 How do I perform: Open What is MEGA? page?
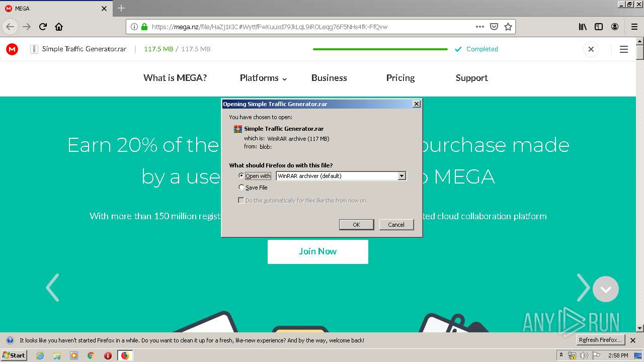tap(175, 78)
